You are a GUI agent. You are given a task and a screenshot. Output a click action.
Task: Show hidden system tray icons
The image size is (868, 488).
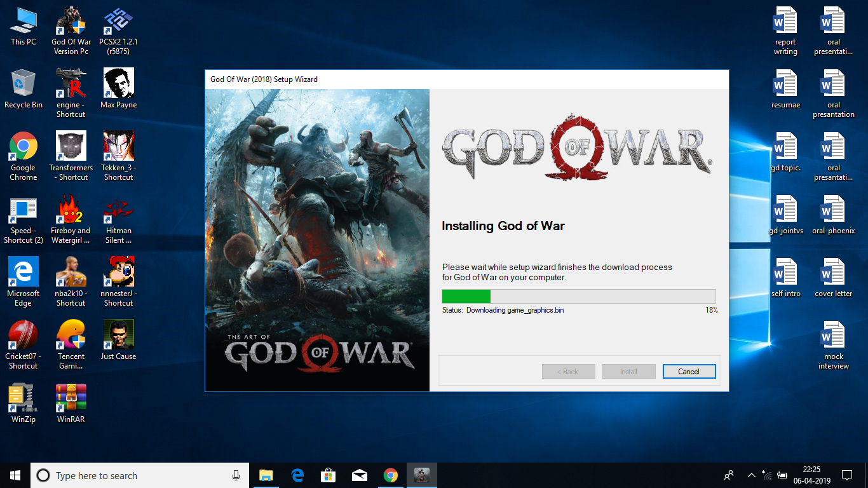tap(752, 475)
